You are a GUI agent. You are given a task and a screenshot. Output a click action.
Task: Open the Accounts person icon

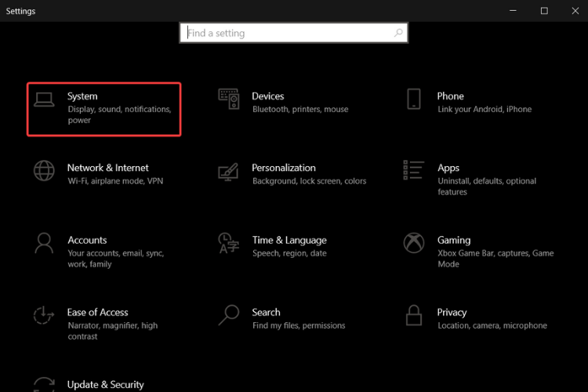coord(44,243)
